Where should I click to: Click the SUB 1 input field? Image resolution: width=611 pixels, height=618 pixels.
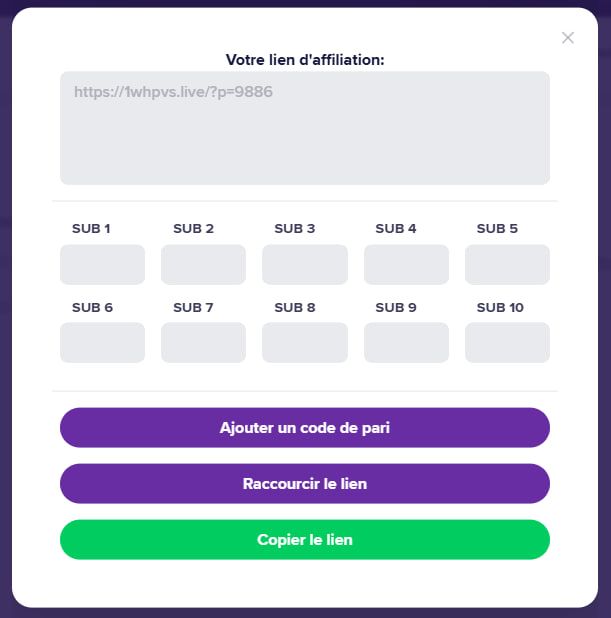pyautogui.click(x=102, y=265)
